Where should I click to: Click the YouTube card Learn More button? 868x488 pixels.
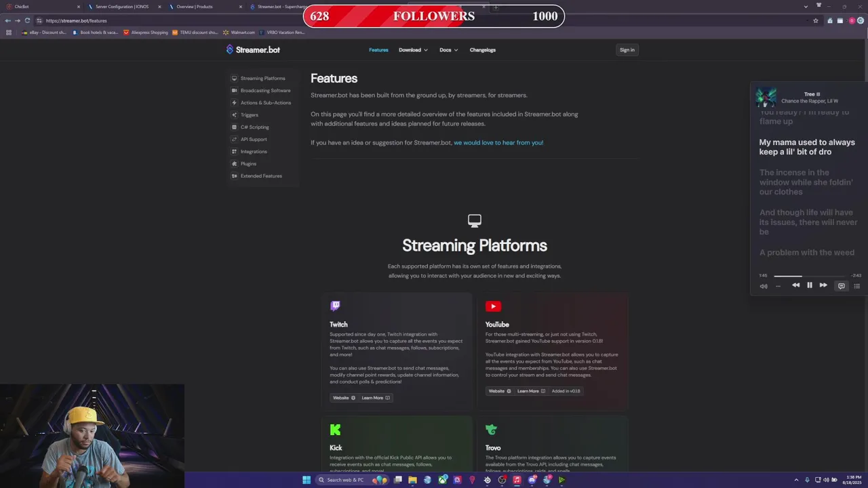[532, 391]
